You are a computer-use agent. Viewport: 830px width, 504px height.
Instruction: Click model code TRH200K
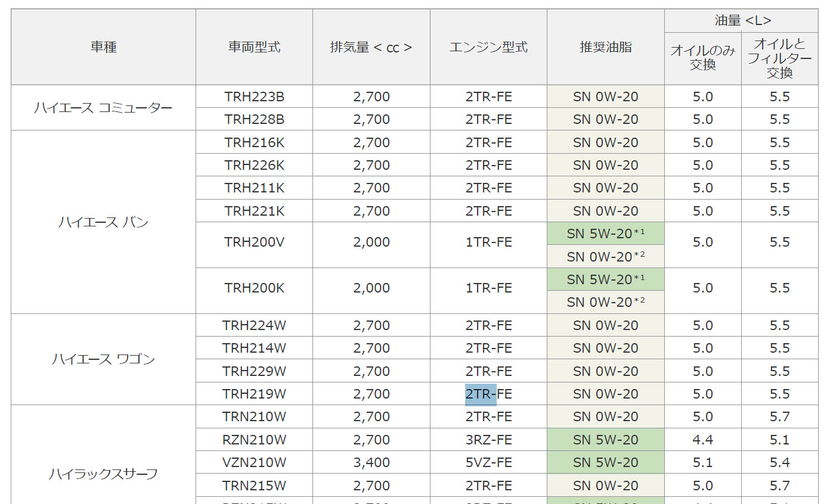pos(254,288)
